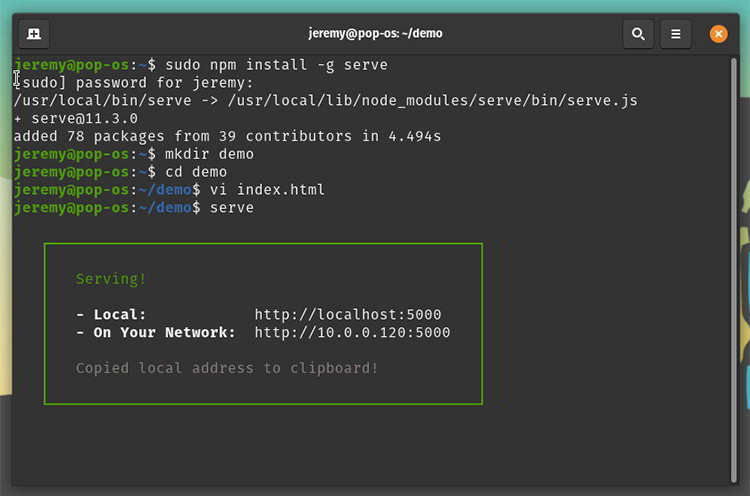Open the terminal hamburger menu
Screen dimensions: 750x496
[x=675, y=34]
